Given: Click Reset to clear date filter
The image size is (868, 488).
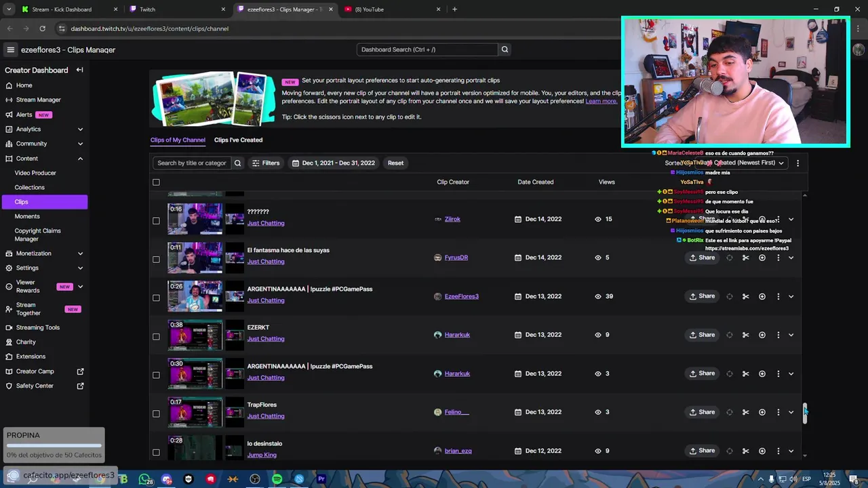Looking at the screenshot, I should point(395,163).
